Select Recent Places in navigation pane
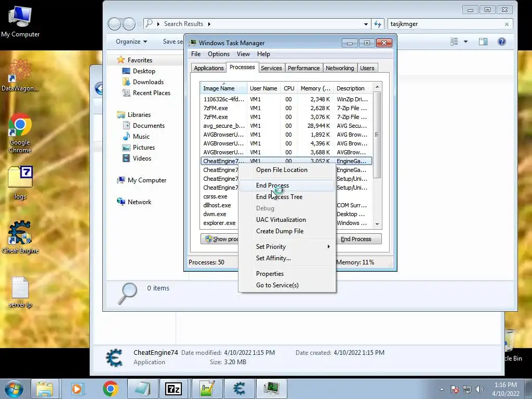Screen dimensions: 532x399 (151, 92)
